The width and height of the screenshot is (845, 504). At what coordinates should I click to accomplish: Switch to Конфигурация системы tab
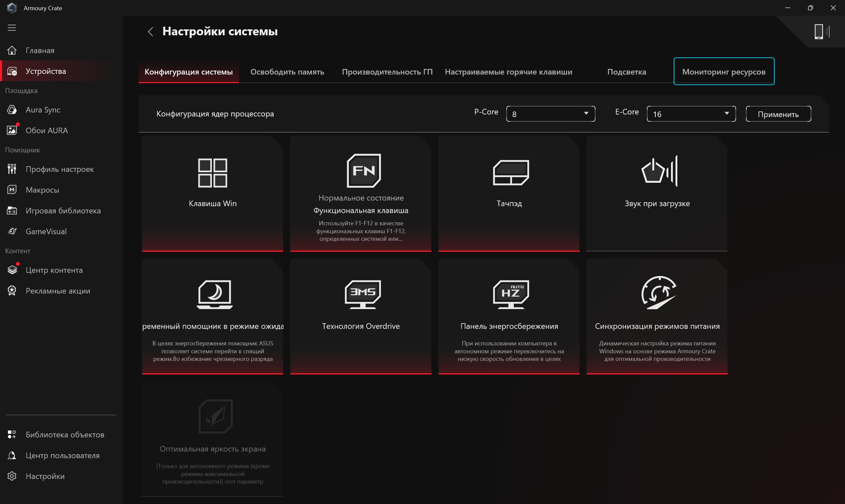[188, 72]
